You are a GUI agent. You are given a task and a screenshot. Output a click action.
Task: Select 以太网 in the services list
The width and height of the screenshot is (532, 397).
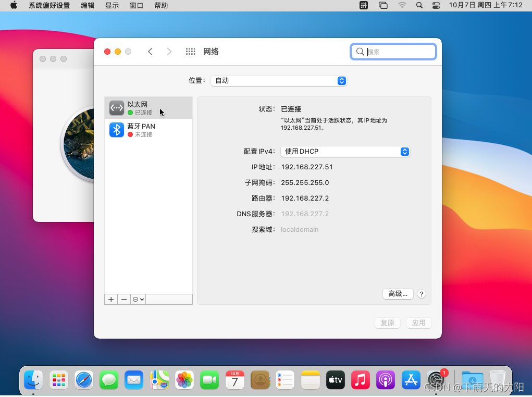149,108
